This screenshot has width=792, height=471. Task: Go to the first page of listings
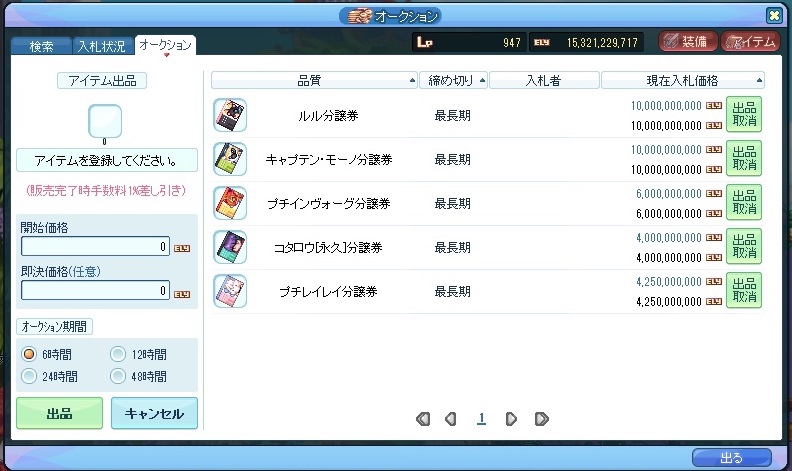[422, 419]
